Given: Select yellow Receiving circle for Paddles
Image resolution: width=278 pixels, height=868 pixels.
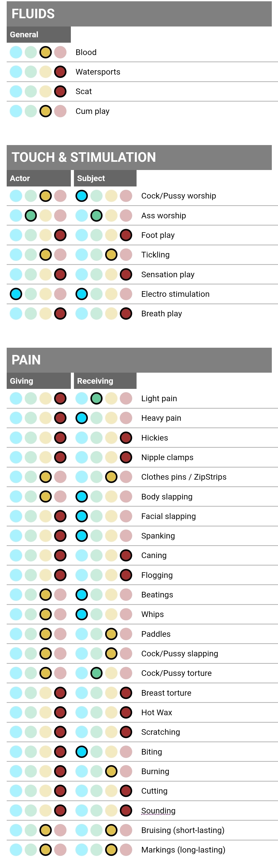Looking at the screenshot, I should pyautogui.click(x=111, y=634).
